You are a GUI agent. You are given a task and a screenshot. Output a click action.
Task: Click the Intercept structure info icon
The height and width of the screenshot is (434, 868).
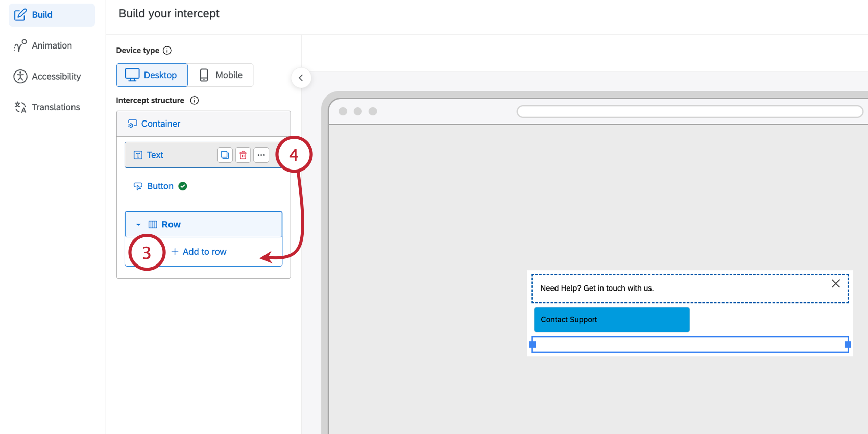click(195, 100)
